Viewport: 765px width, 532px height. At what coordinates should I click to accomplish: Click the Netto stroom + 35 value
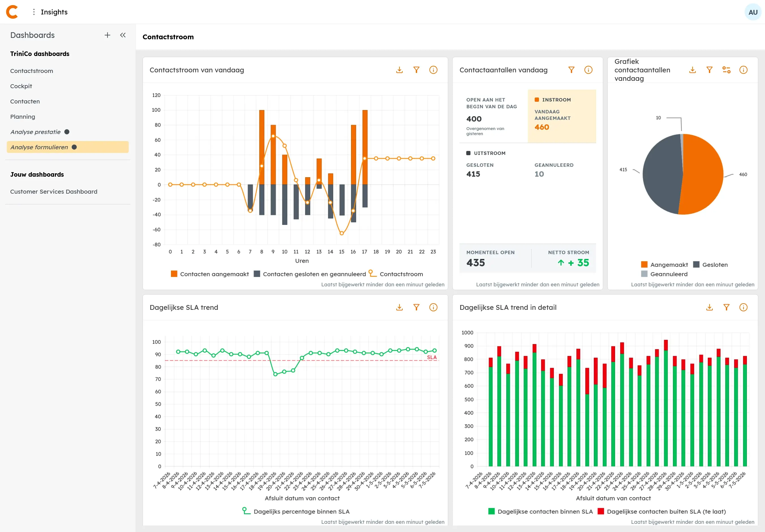point(573,263)
